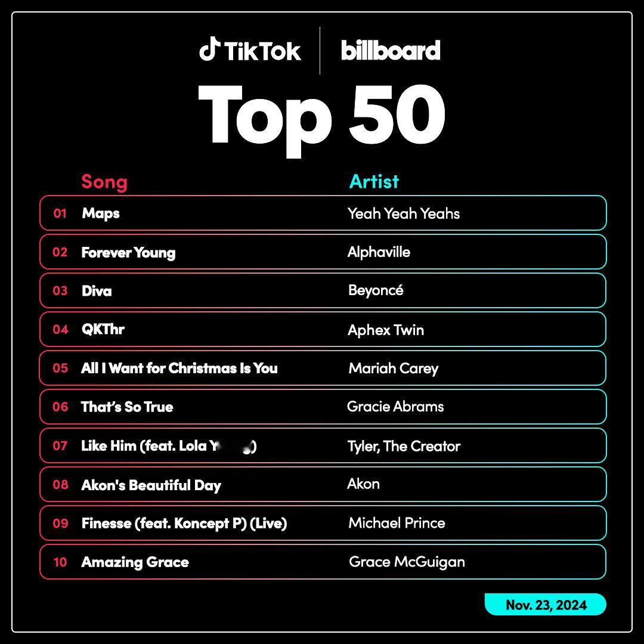Click the billboard logo
Viewport: 644px width, 644px height.
click(391, 50)
